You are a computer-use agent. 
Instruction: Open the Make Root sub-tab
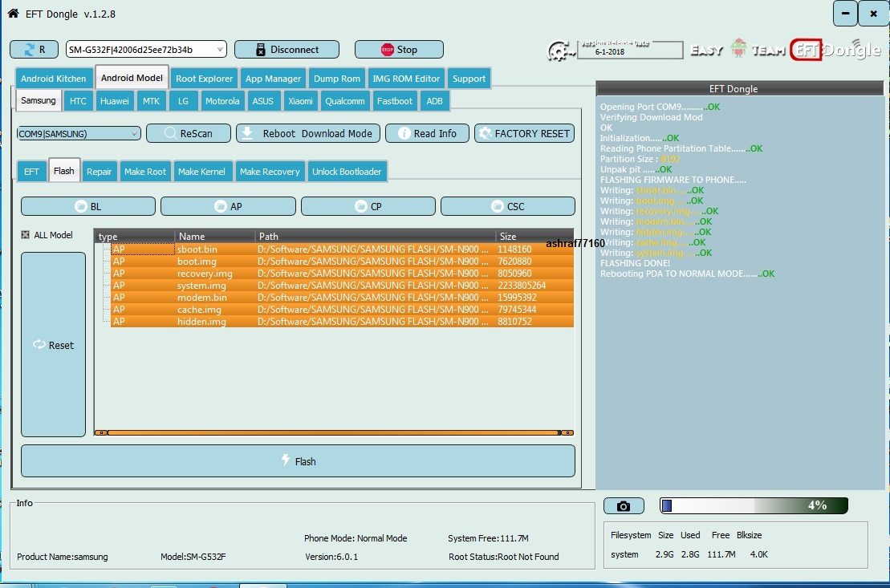(144, 172)
